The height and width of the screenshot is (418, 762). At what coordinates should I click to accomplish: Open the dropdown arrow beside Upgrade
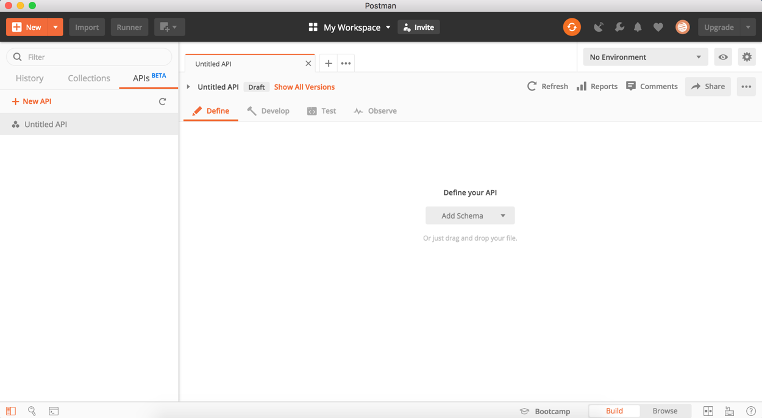[748, 27]
